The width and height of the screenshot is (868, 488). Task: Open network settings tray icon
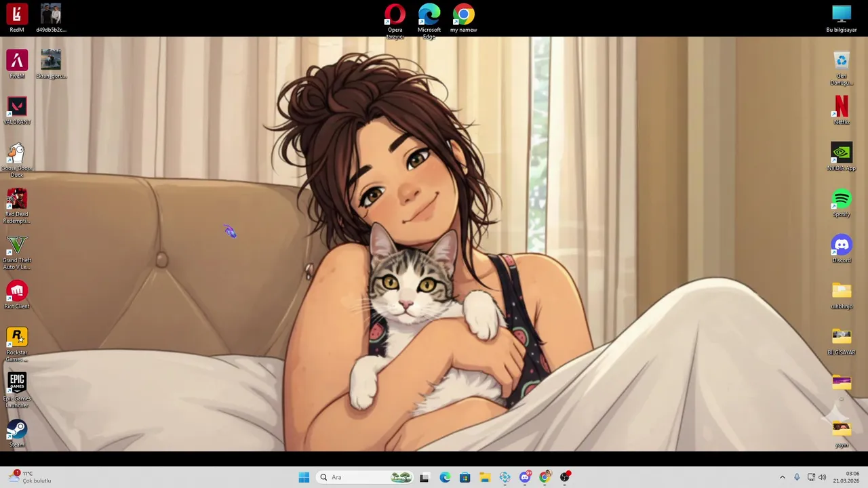(811, 477)
